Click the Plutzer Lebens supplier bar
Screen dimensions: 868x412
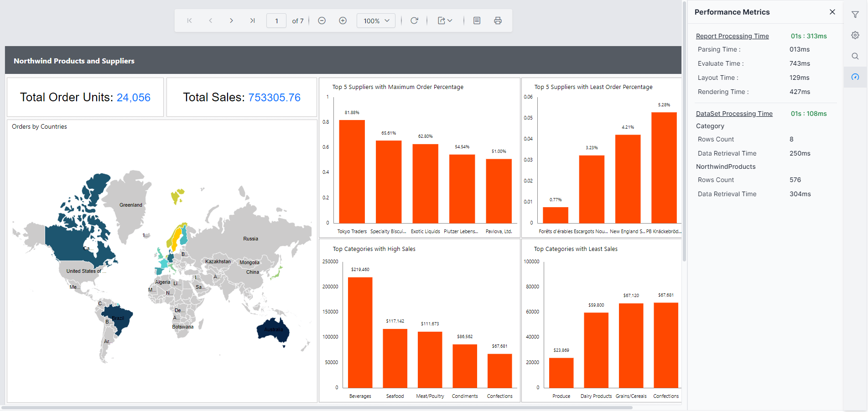462,189
